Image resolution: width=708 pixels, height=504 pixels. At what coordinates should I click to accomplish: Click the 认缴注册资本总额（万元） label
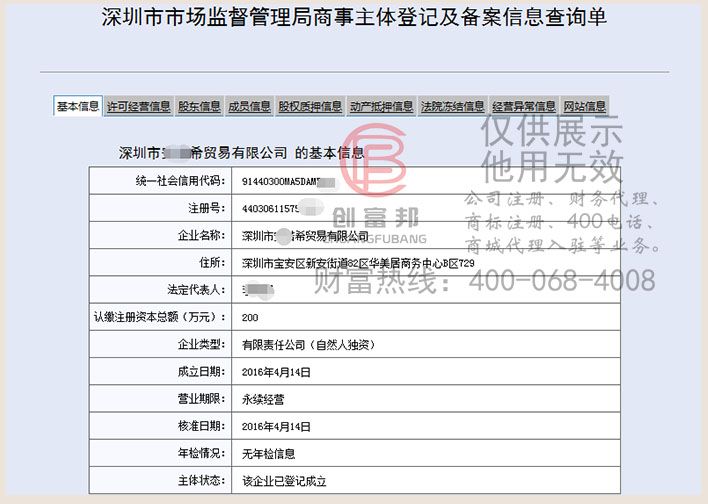159,317
